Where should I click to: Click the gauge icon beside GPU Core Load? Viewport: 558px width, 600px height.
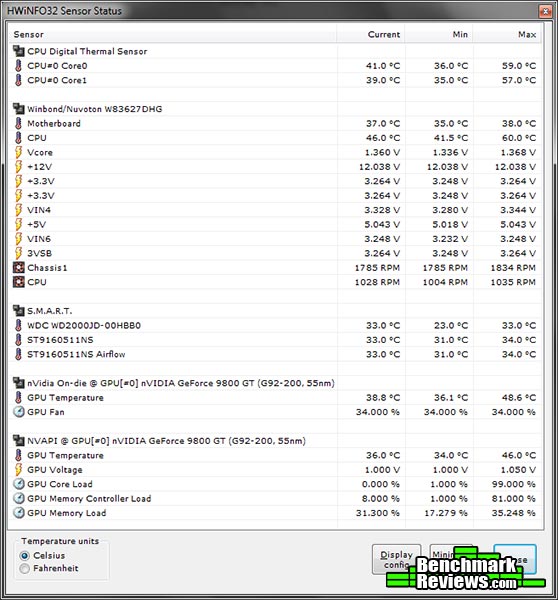click(x=18, y=484)
